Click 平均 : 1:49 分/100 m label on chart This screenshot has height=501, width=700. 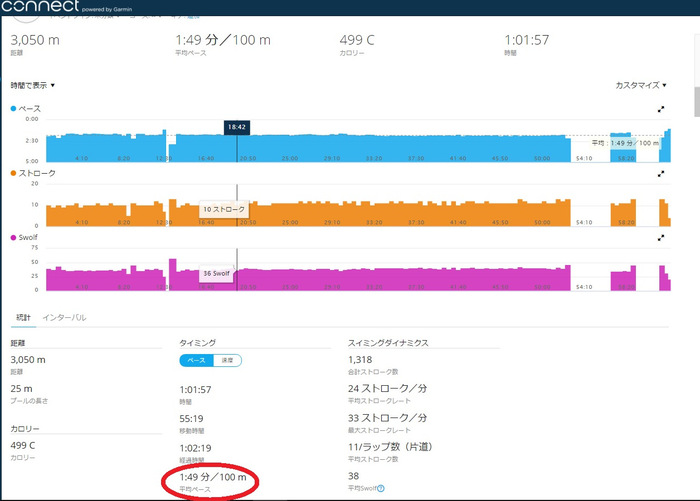625,143
